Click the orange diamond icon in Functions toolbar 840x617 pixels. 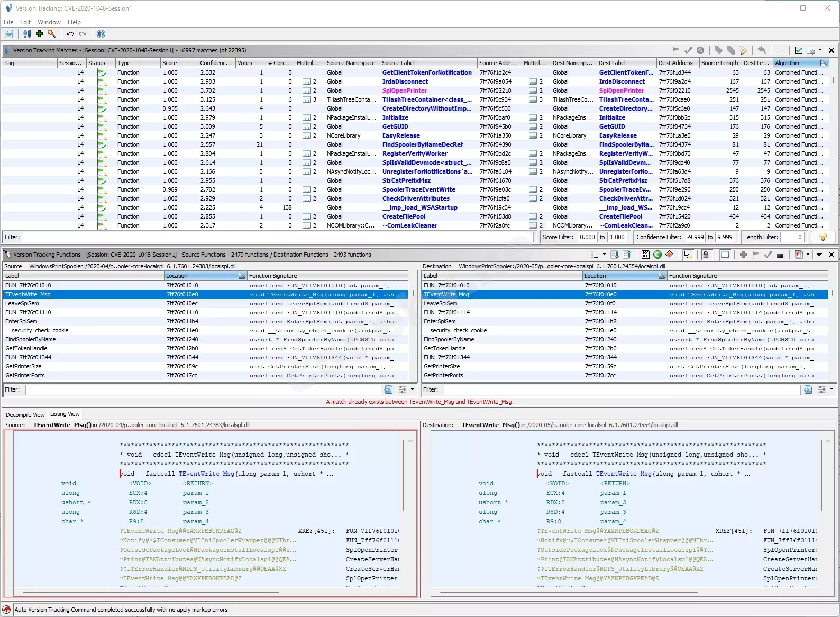[x=669, y=255]
